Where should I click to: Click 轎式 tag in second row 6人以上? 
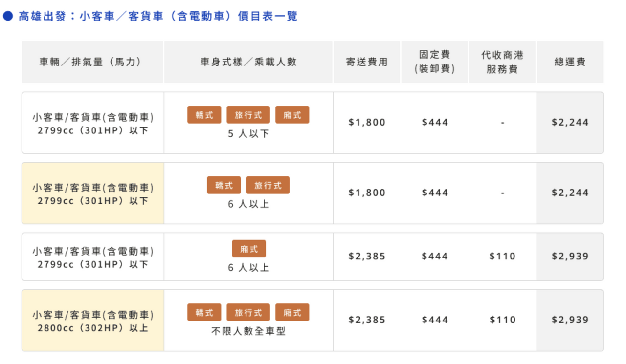tap(224, 185)
